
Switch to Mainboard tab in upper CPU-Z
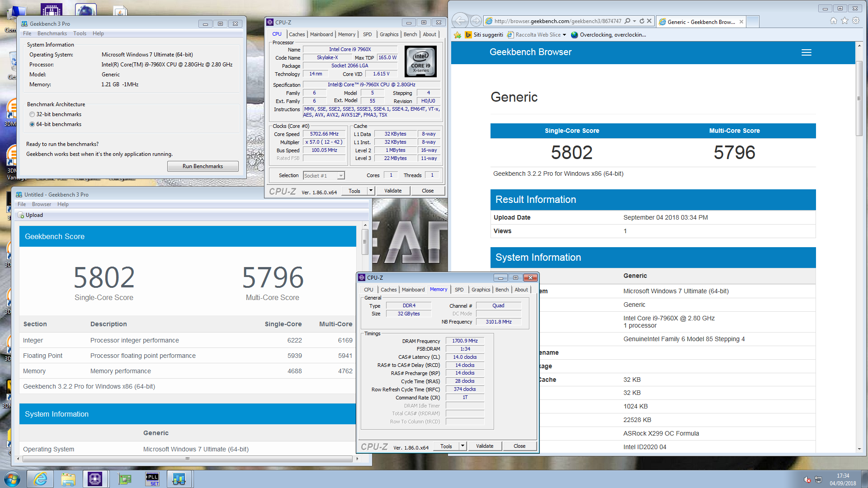click(321, 34)
